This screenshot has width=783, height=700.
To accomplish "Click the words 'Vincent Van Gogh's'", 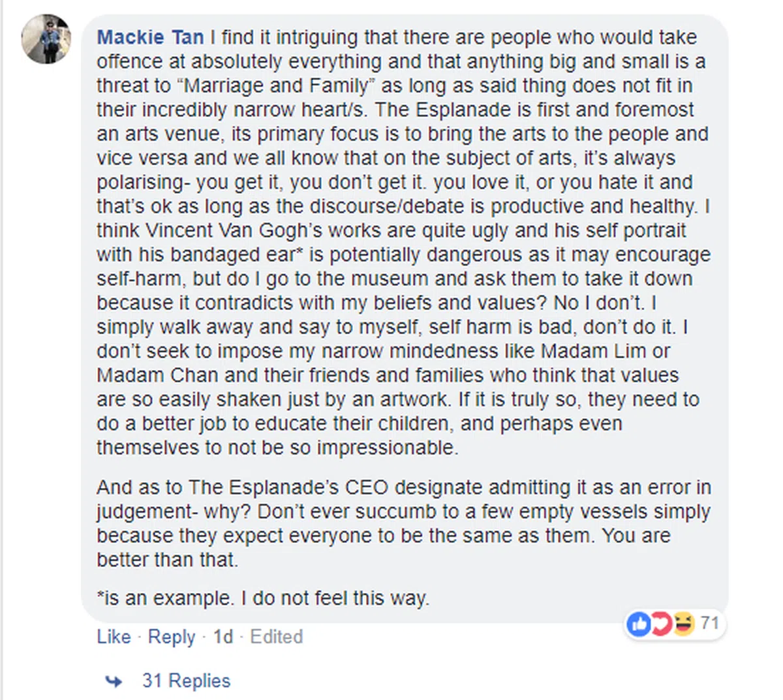I will pyautogui.click(x=234, y=230).
